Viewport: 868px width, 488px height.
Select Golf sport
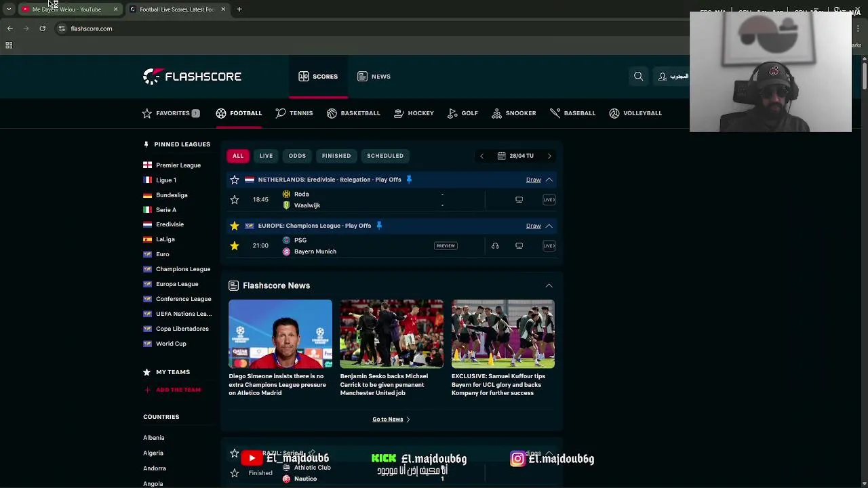[462, 113]
